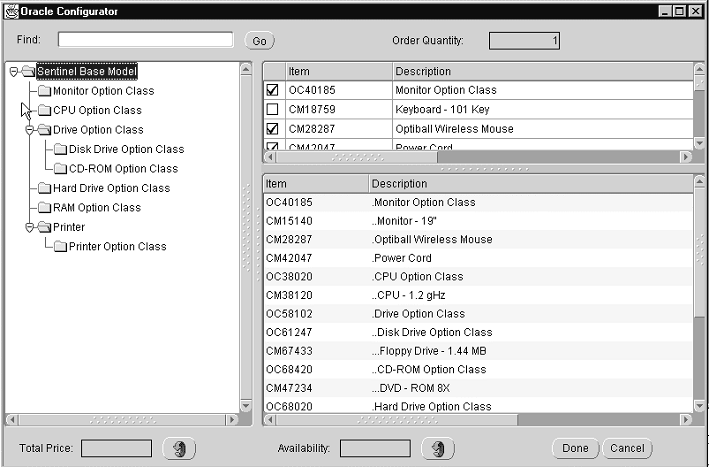
Task: Click the CM15140 Monitor - 19" summary row
Action: pyautogui.click(x=478, y=221)
